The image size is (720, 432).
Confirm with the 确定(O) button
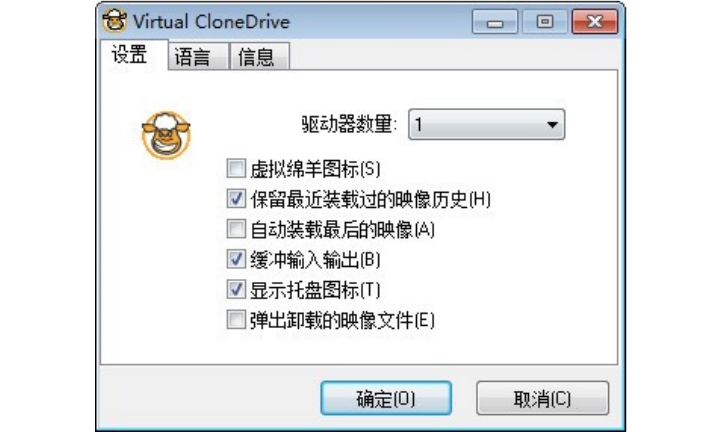click(386, 398)
